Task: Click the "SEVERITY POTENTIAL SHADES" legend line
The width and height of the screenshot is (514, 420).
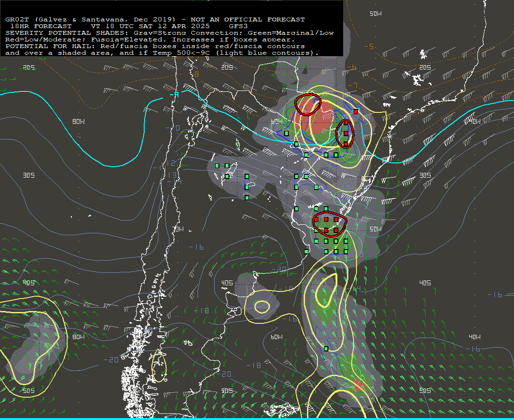Action: (169, 33)
